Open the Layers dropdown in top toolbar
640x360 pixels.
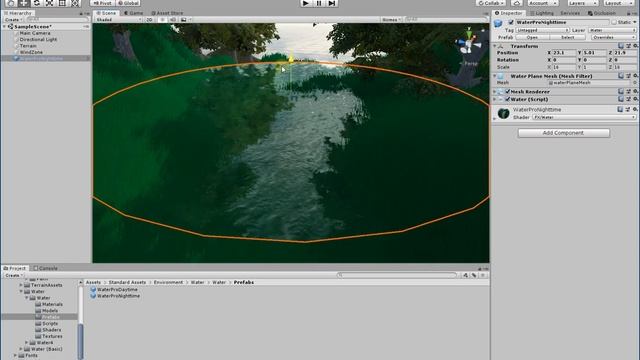(583, 3)
